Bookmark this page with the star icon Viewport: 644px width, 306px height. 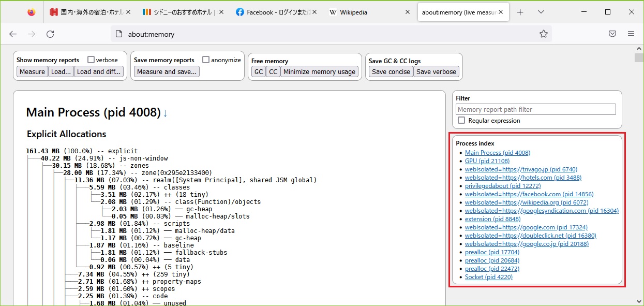pos(543,34)
